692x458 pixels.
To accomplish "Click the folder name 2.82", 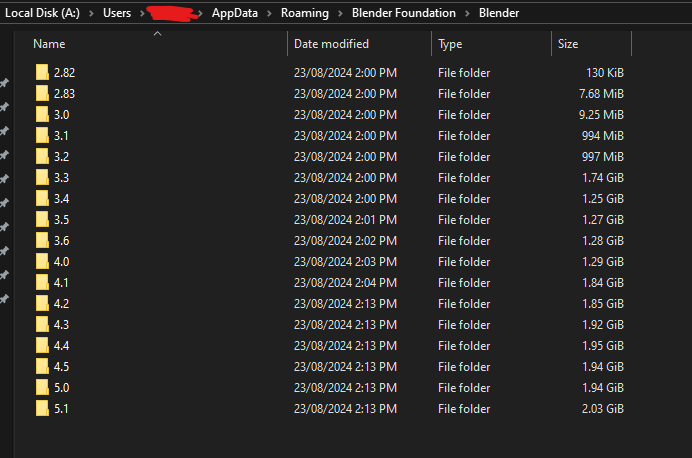I will click(64, 72).
